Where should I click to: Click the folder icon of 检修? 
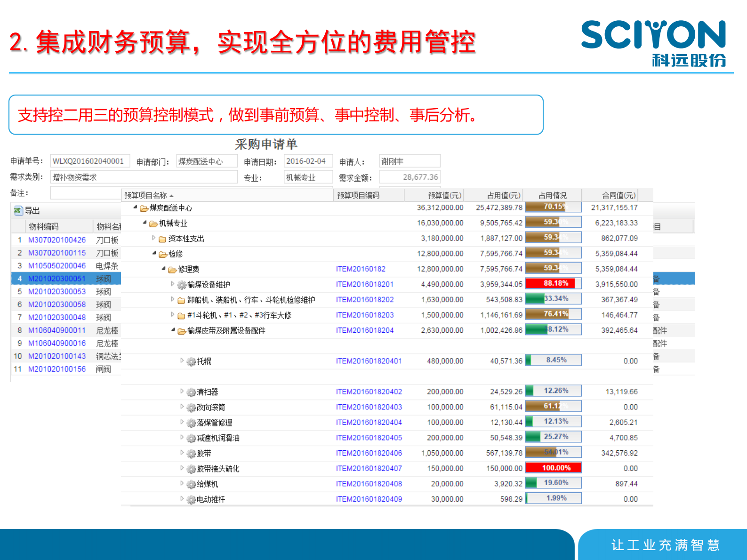click(163, 254)
